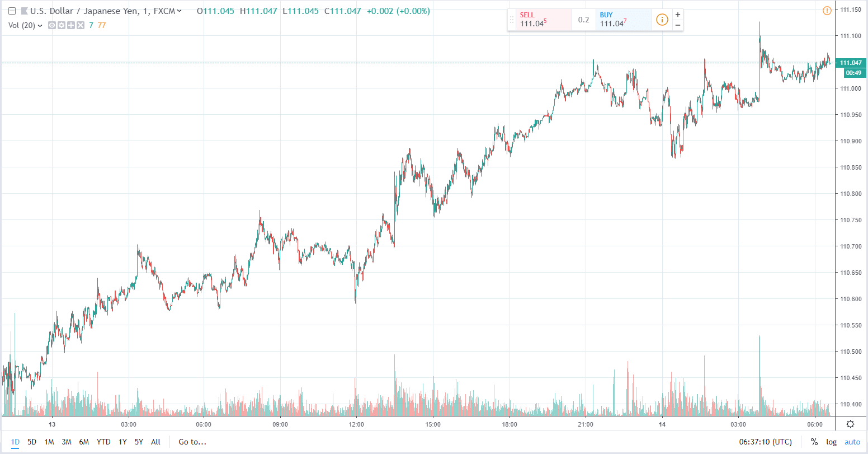Click the plus icon next to Vol settings
Screen dimensions: 868x454
tap(71, 25)
